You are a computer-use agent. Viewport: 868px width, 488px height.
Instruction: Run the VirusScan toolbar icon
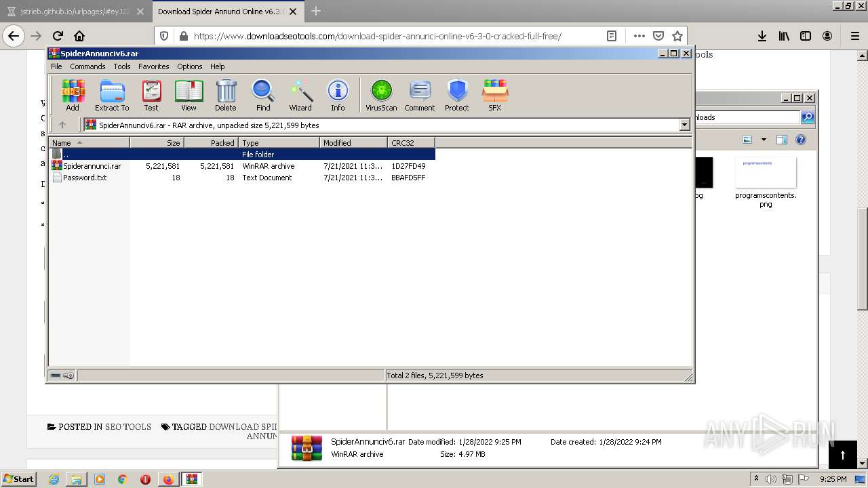click(x=381, y=95)
